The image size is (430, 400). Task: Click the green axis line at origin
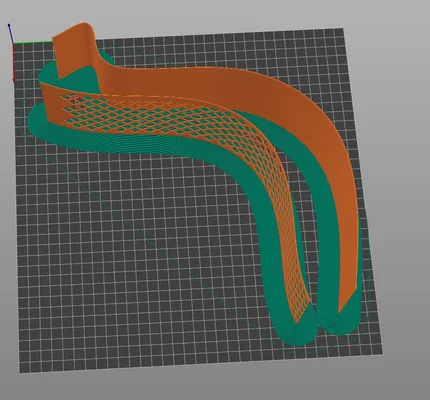(x=33, y=42)
